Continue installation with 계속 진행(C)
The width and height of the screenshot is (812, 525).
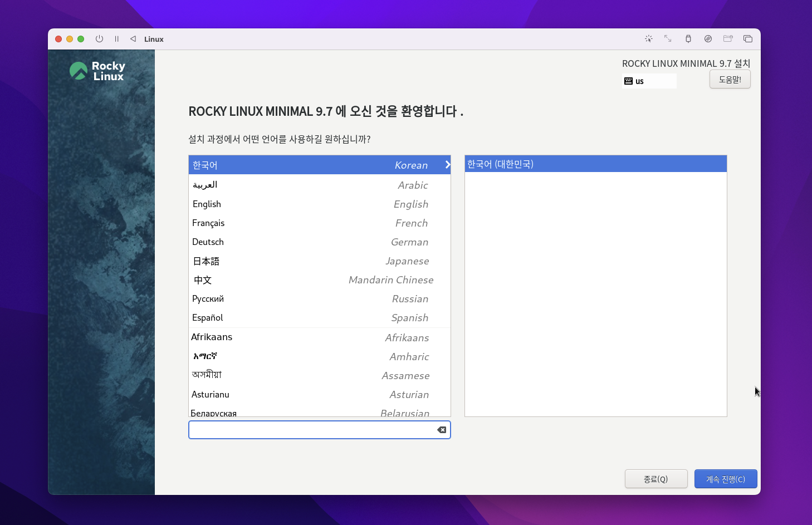pyautogui.click(x=726, y=479)
